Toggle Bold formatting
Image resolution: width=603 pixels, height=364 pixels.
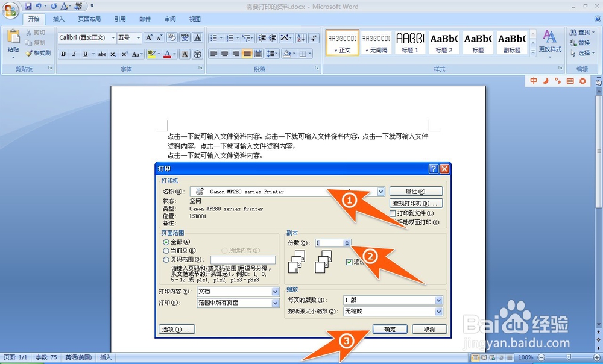click(63, 54)
